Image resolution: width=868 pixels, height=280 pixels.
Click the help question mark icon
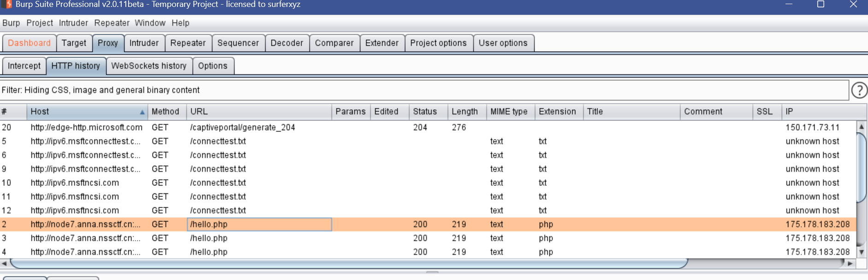[x=859, y=90]
